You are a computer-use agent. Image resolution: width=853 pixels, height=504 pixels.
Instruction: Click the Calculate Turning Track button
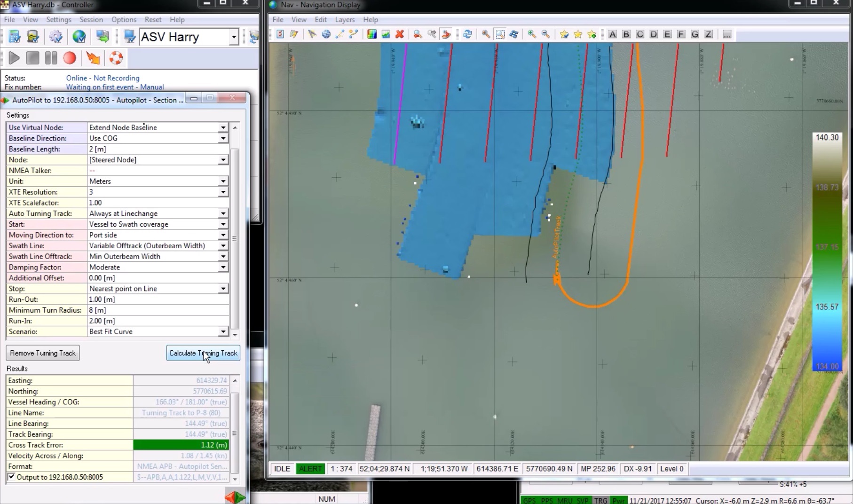203,353
